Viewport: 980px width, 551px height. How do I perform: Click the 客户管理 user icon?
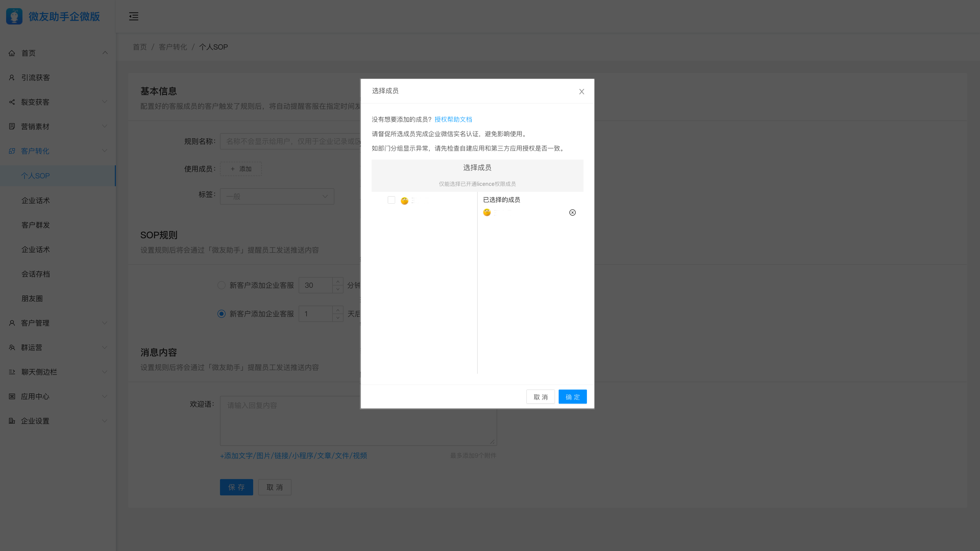click(12, 323)
